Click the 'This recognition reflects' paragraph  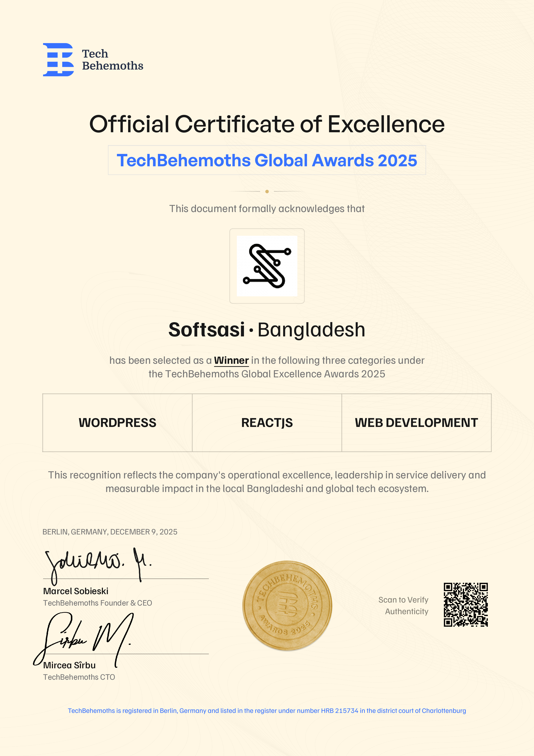pos(267,482)
